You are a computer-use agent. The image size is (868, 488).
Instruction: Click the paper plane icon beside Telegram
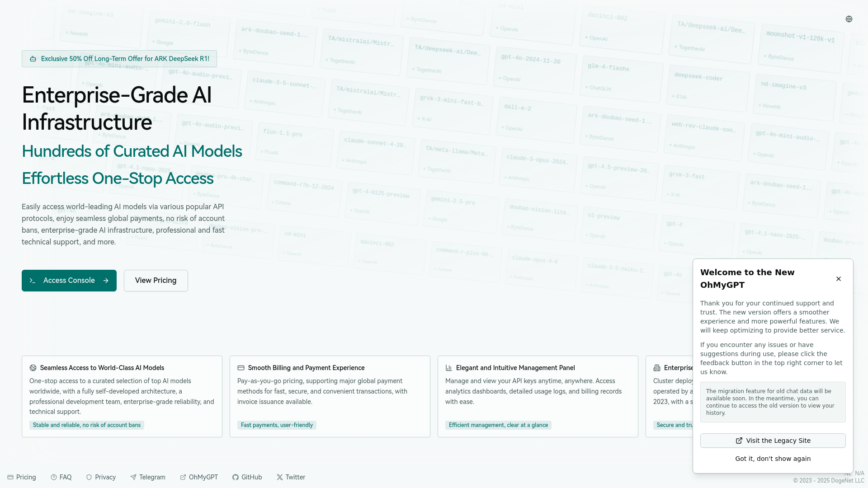[x=133, y=477]
